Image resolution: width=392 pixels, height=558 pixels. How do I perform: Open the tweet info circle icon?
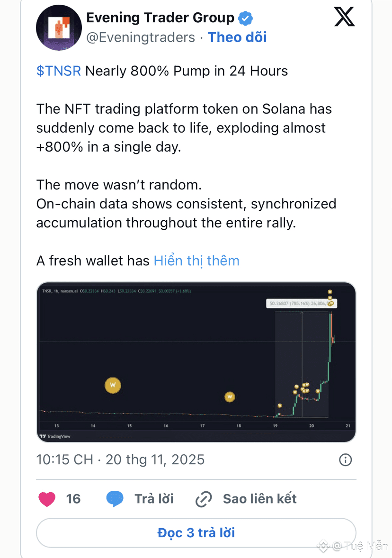(x=346, y=459)
